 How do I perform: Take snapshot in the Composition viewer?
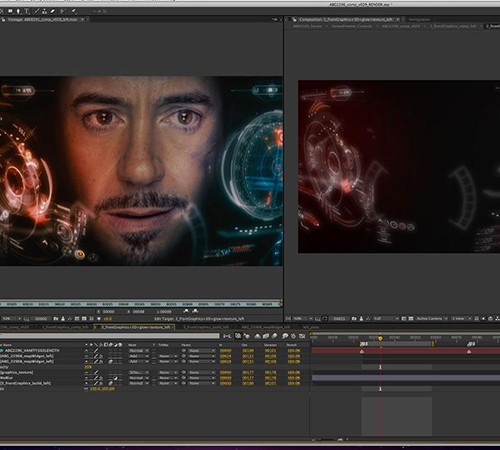point(354,319)
